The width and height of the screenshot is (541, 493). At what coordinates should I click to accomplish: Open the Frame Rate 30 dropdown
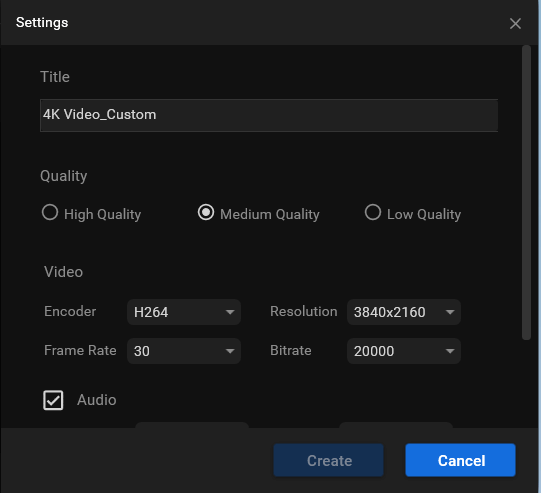click(x=184, y=351)
